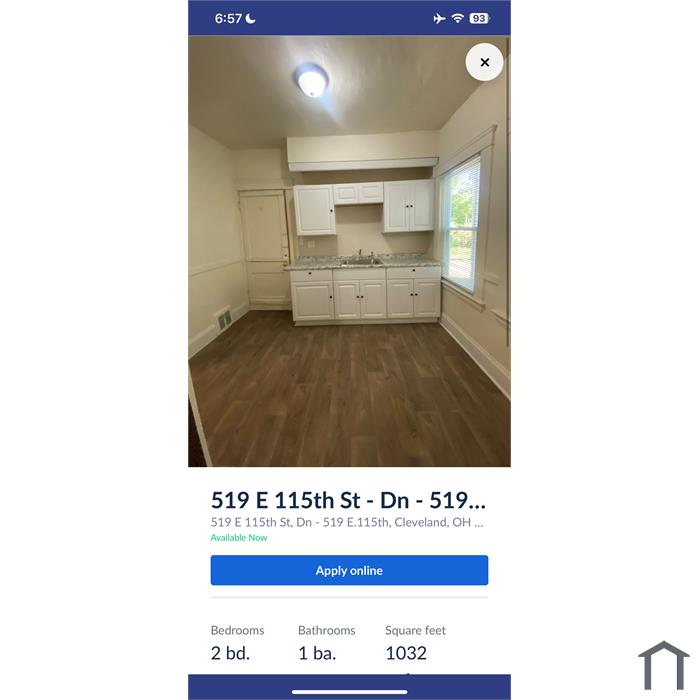Tap the 1 ba. value
Viewport: 700px width, 700px height.
click(x=317, y=653)
